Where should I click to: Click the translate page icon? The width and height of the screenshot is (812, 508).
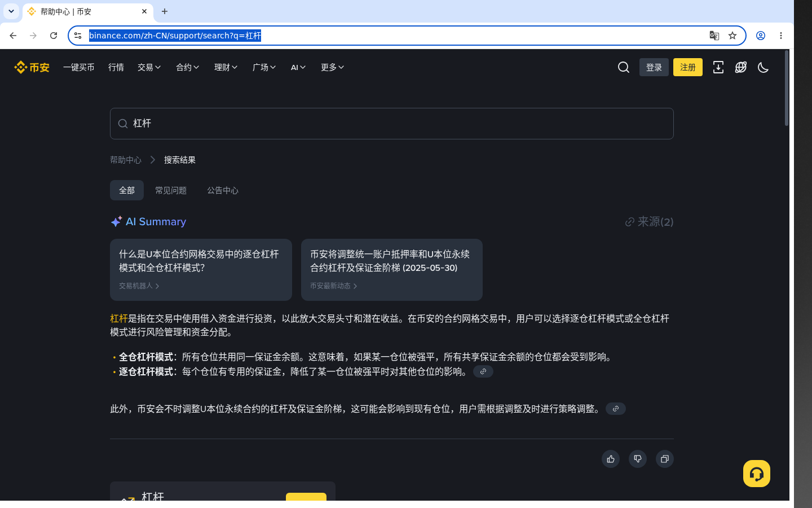coord(714,36)
